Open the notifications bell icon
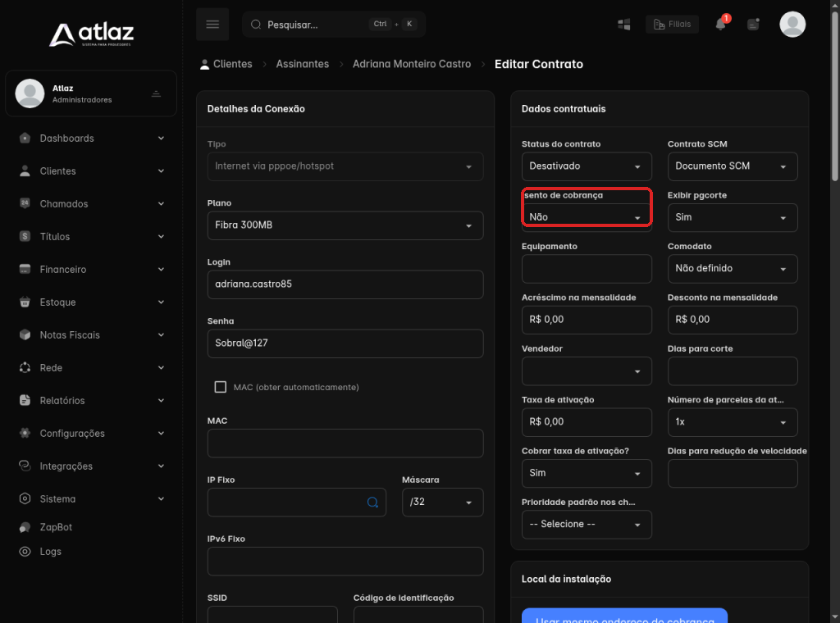Screen dimensions: 840x623 (x=721, y=24)
